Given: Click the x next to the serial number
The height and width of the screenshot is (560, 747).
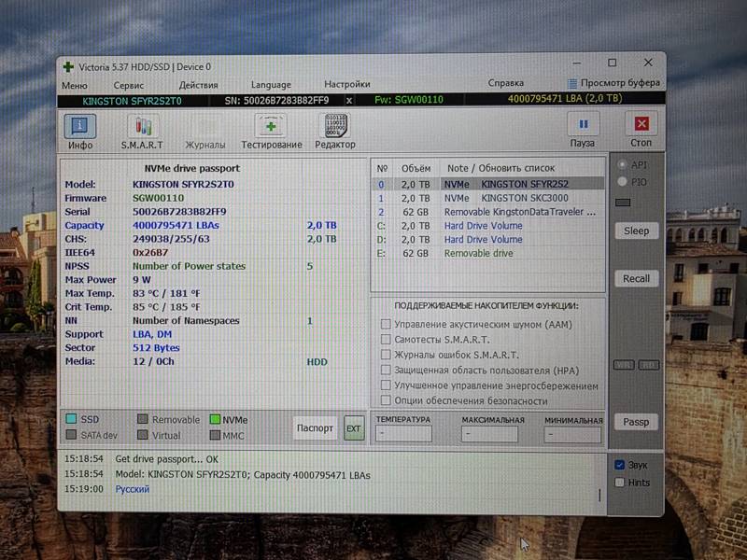Looking at the screenshot, I should coord(349,100).
